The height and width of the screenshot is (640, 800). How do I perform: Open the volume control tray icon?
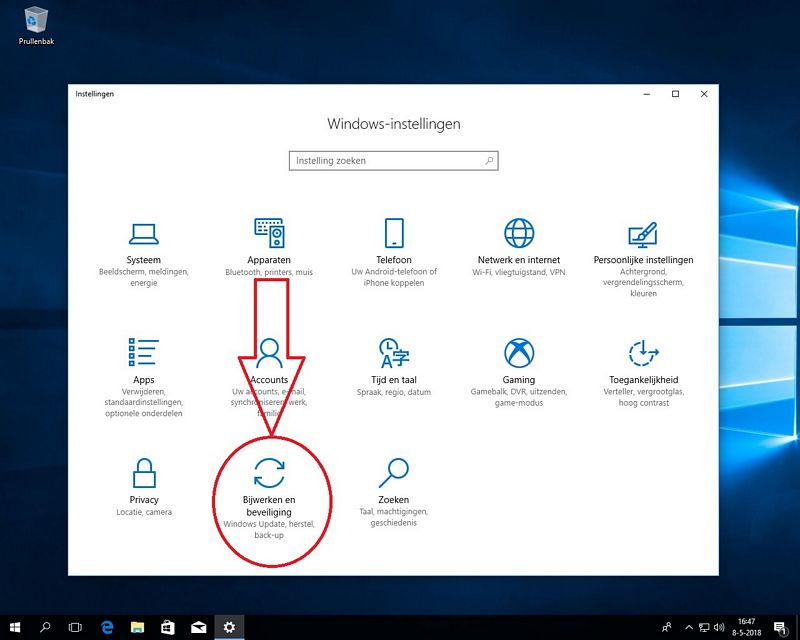[719, 627]
